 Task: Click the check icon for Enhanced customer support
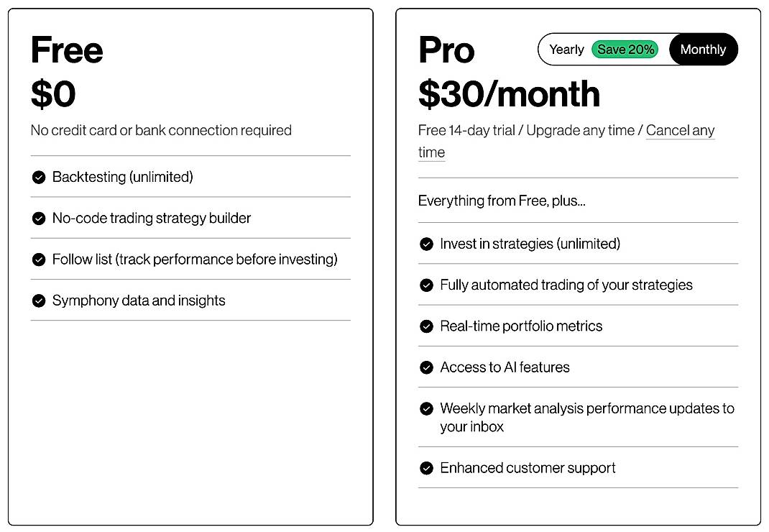(425, 467)
